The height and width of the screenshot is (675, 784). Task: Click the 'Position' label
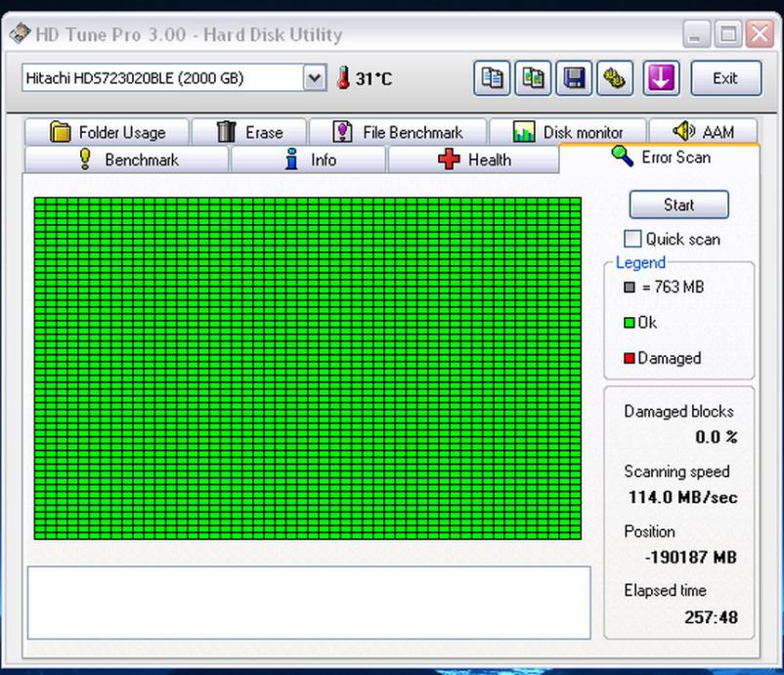coord(649,531)
